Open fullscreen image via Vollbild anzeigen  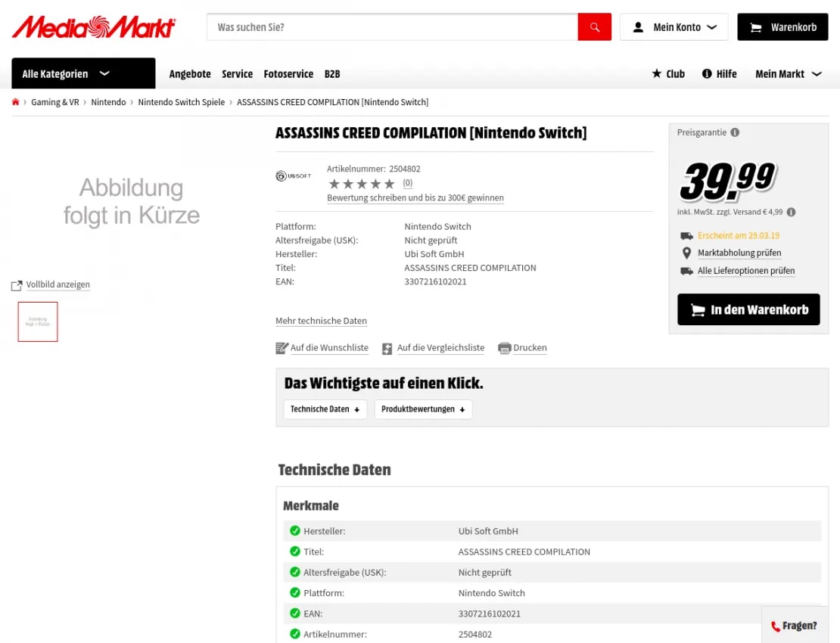58,285
